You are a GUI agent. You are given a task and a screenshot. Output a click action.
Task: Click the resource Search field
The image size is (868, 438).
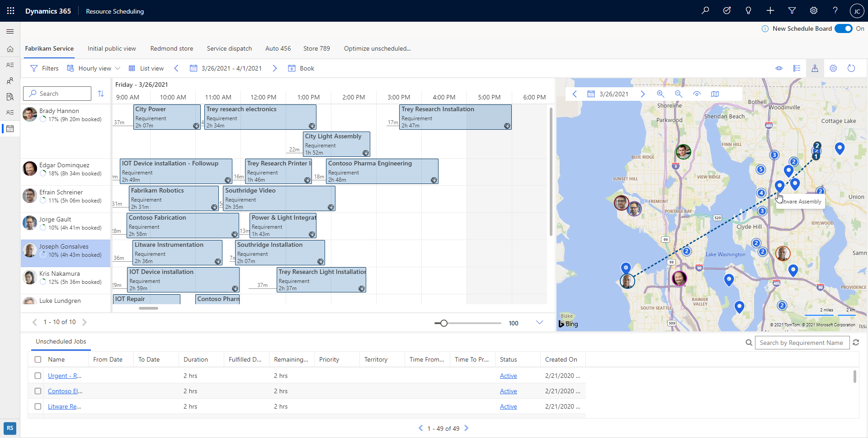57,94
